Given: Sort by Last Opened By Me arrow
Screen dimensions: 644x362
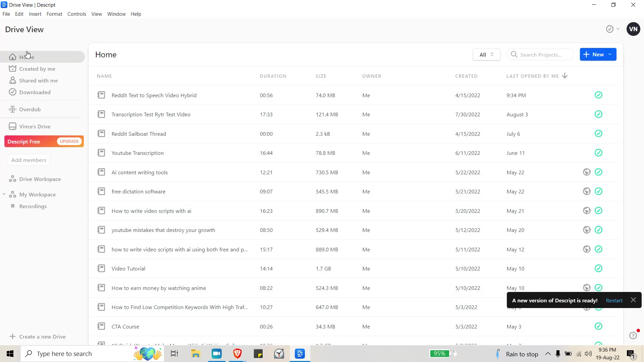Looking at the screenshot, I should [x=565, y=76].
